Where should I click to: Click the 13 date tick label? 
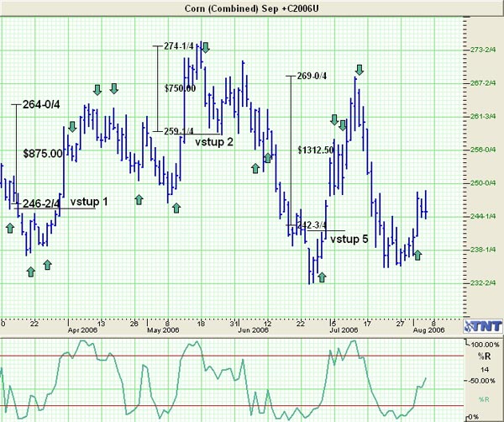(101, 324)
